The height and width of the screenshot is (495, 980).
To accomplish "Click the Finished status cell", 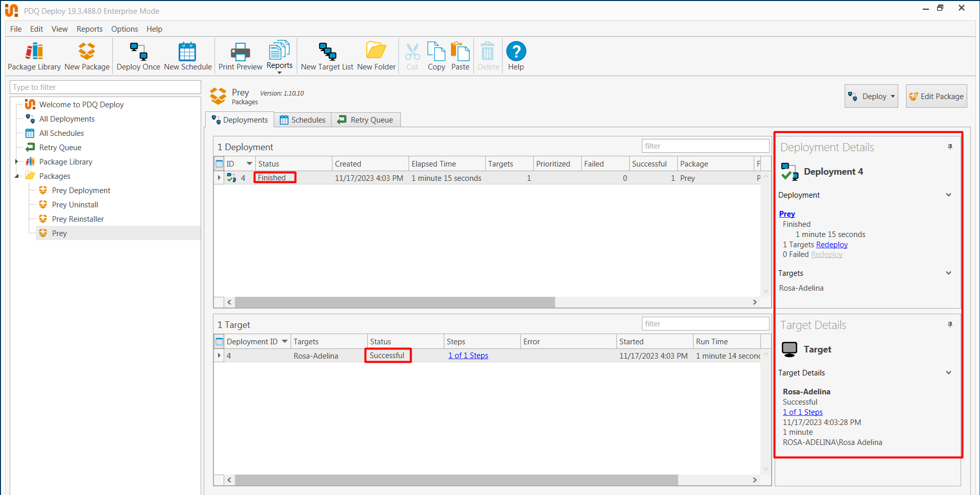I will [x=275, y=178].
